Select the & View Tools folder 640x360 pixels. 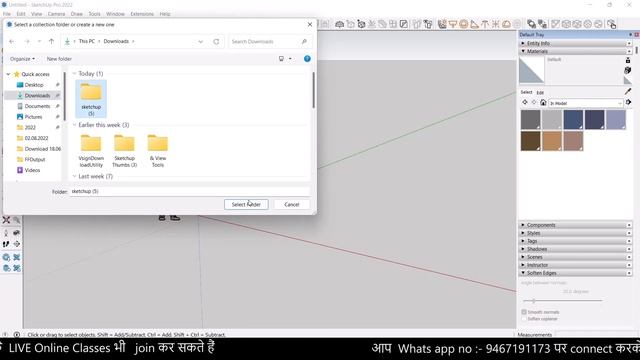(158, 151)
